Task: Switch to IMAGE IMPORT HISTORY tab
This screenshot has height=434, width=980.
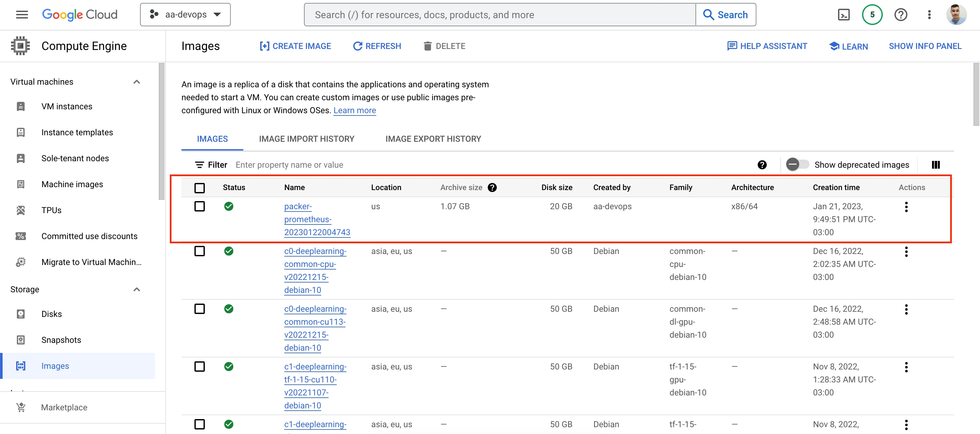Action: 306,139
